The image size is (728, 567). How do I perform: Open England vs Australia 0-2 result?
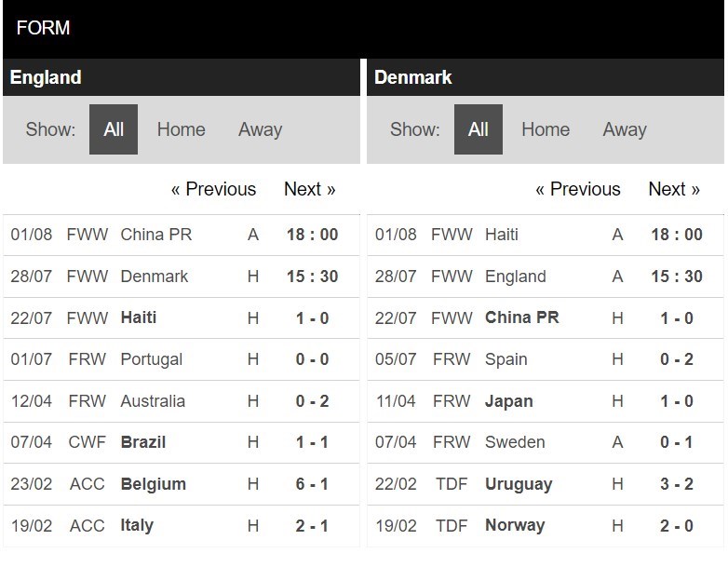[x=313, y=401]
